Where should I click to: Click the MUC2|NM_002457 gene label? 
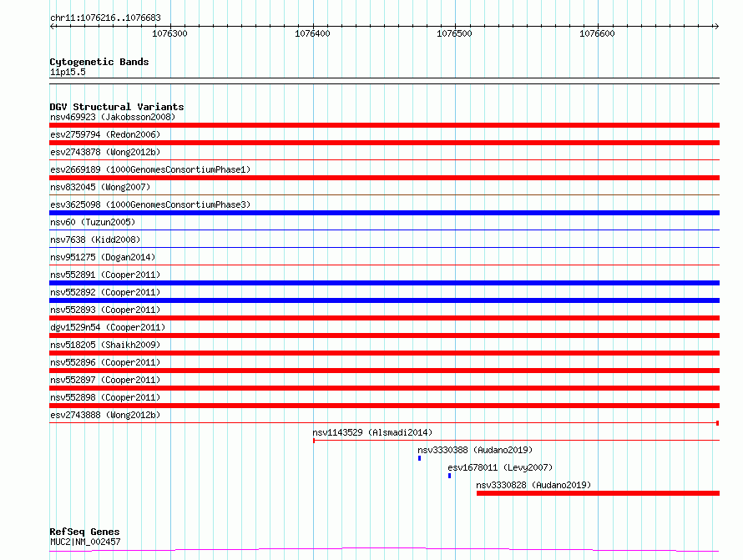85,542
